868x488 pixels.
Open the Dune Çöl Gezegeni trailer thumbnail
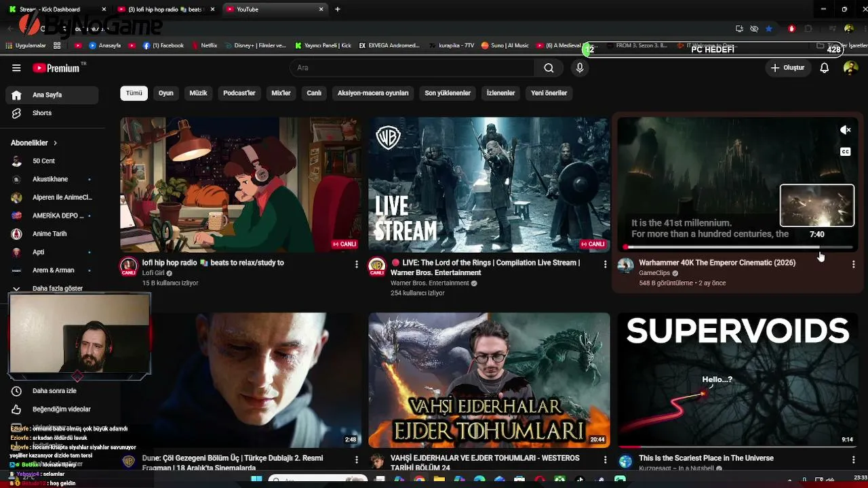256,380
